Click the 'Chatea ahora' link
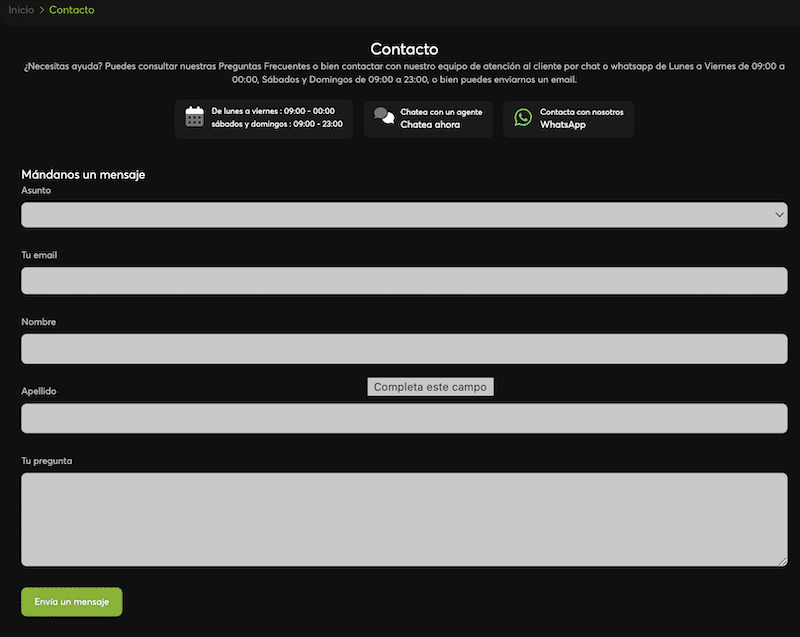Screen dimensions: 800x637 coord(430,125)
